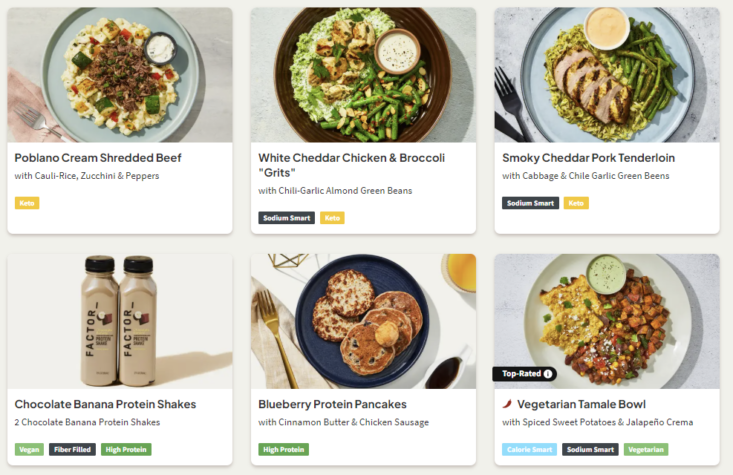Click Sodium Smart tag on White Cheddar Chicken
Image resolution: width=733 pixels, height=475 pixels.
point(287,217)
